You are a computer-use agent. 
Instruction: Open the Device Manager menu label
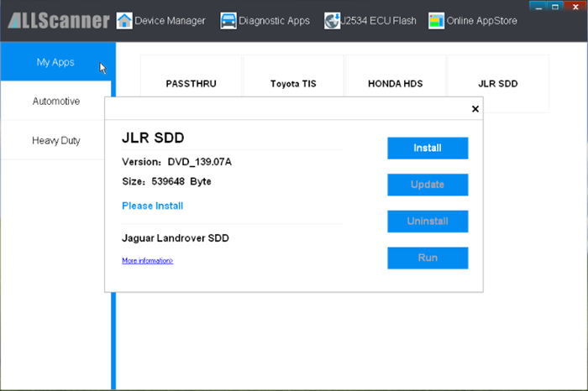(170, 21)
